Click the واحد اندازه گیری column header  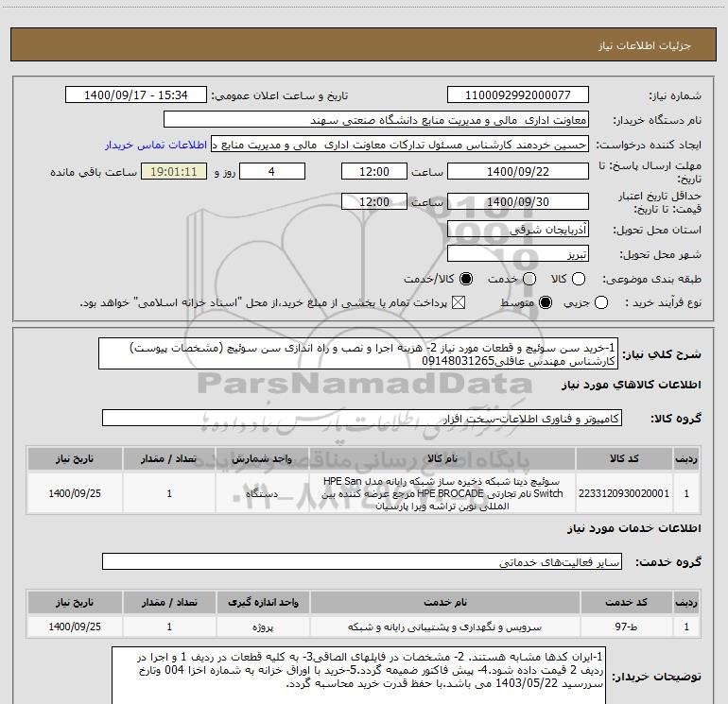tap(263, 602)
